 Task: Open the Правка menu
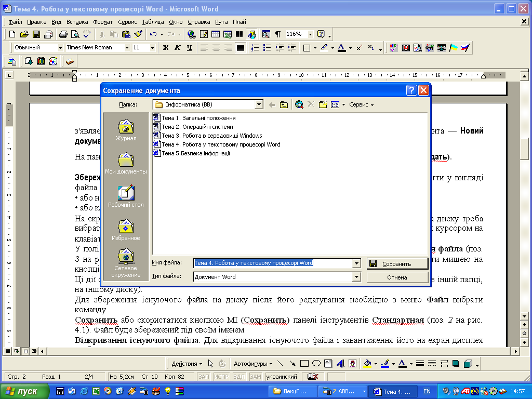tap(37, 22)
